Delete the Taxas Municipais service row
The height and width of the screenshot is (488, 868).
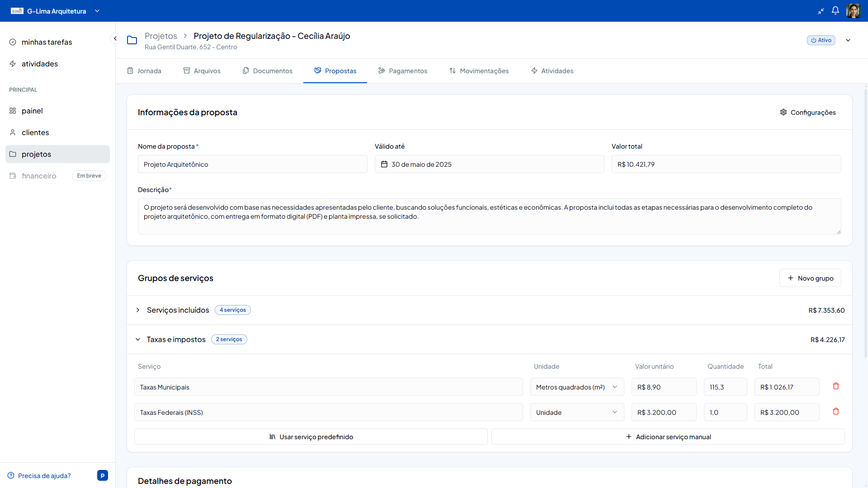pos(836,386)
